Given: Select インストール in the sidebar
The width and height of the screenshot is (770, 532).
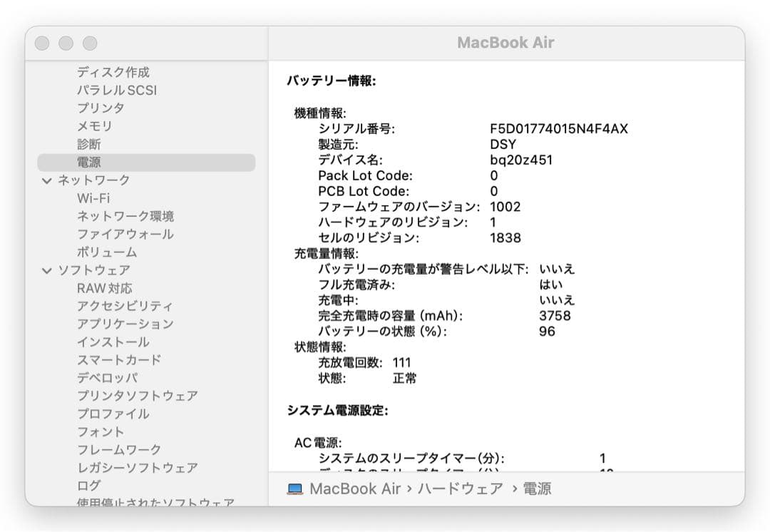Looking at the screenshot, I should click(x=113, y=342).
